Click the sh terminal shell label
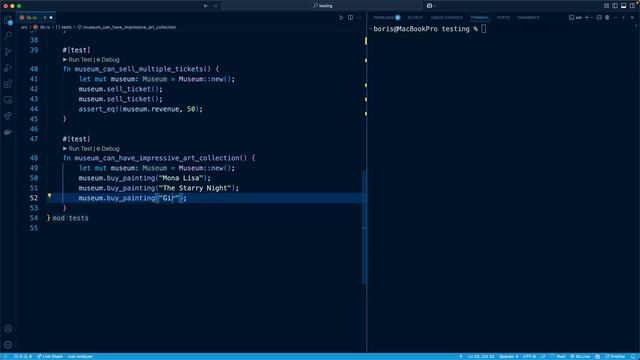This screenshot has width=640, height=360. [576, 18]
